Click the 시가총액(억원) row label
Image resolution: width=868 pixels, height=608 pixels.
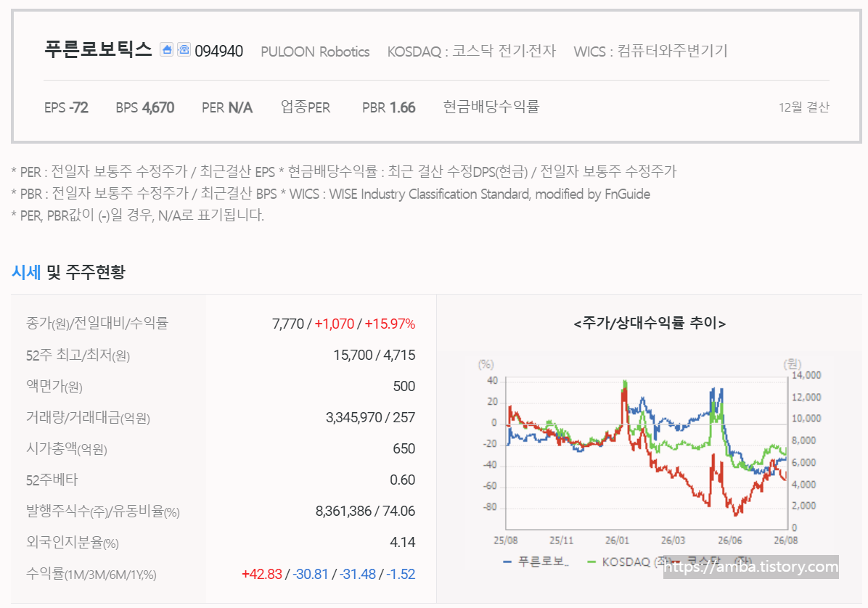pos(67,448)
